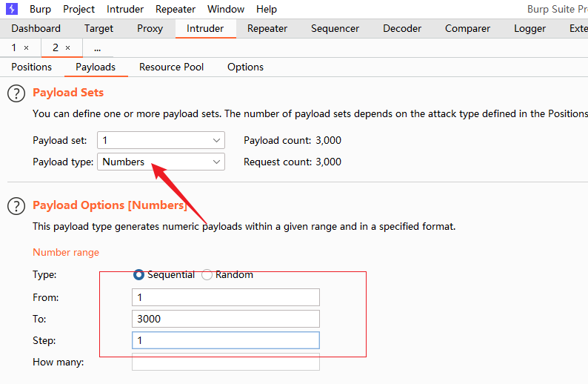Switch to the Proxy tab
Screen dimensions: 588x384
150,28
